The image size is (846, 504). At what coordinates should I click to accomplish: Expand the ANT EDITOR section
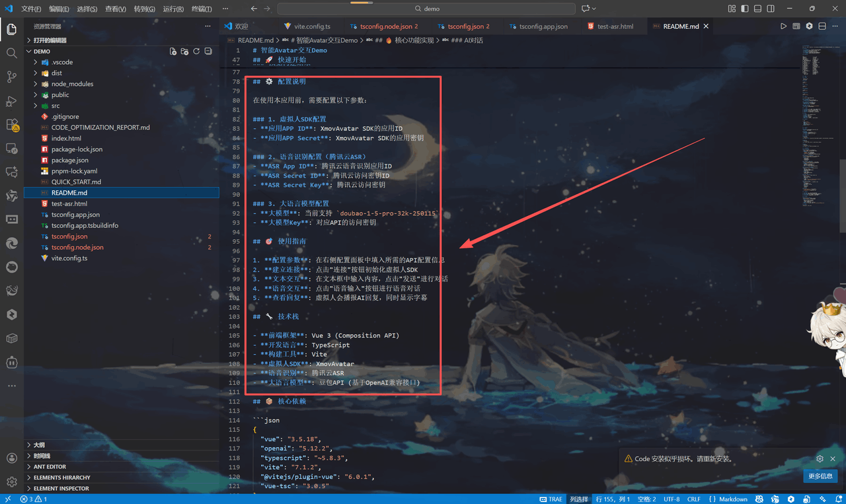[121, 466]
